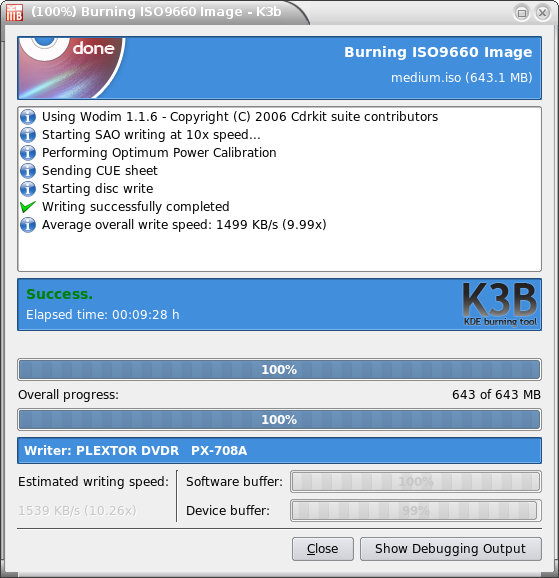The height and width of the screenshot is (578, 559).
Task: Click the info icon beside Starting SAO writing
Action: click(x=28, y=135)
